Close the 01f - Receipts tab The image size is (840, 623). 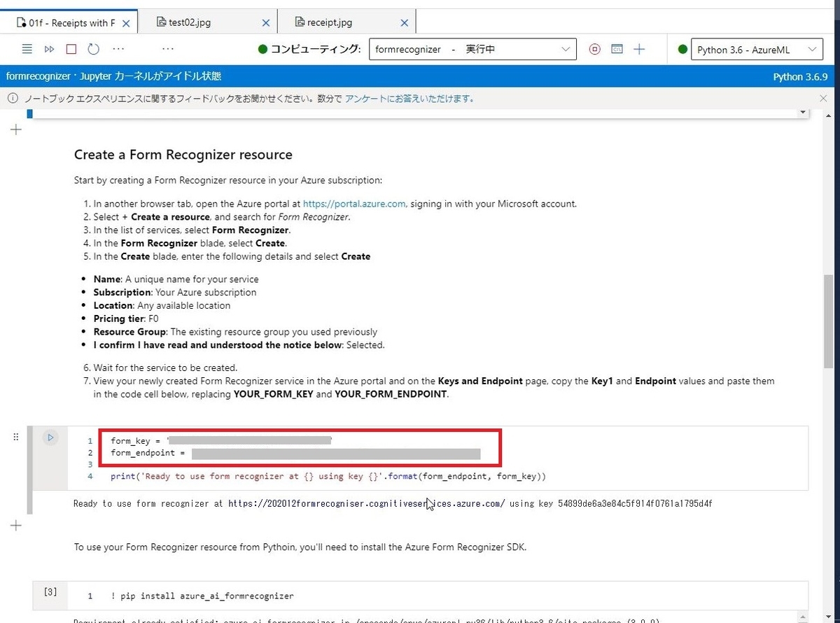[126, 22]
